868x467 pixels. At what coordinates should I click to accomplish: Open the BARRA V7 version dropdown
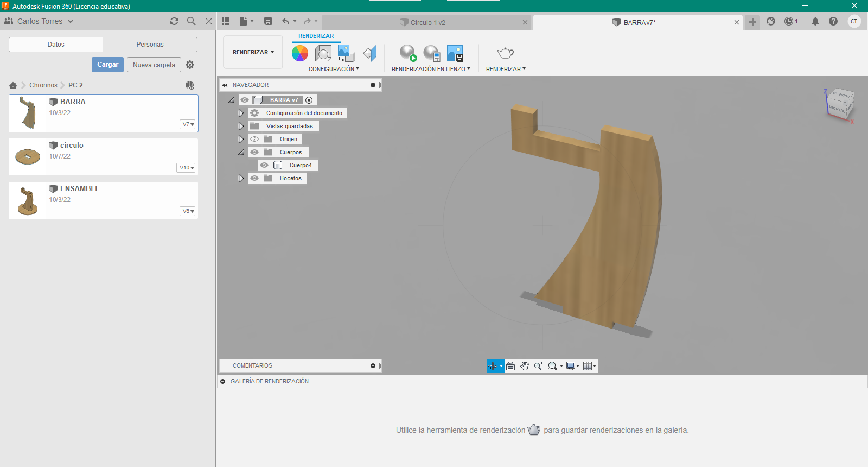click(188, 124)
